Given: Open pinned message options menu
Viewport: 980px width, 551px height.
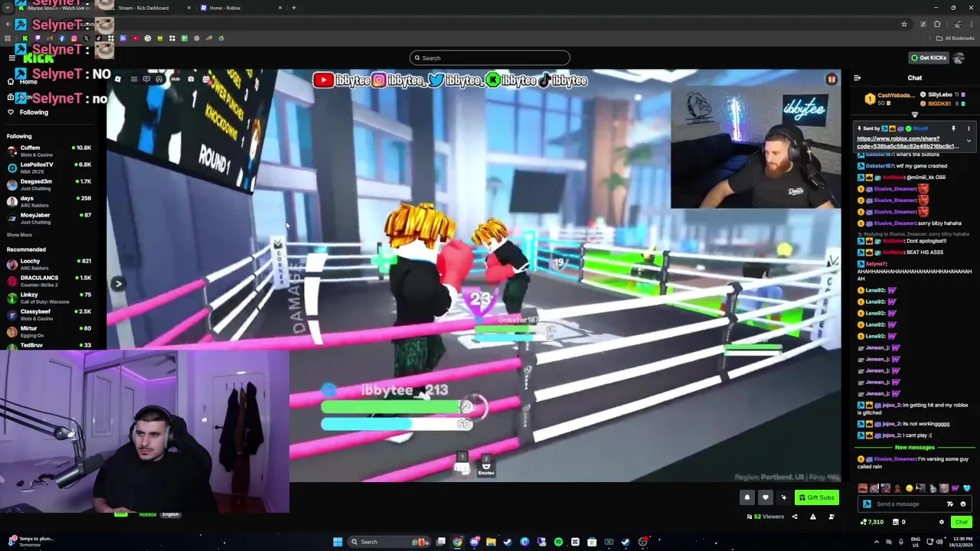Looking at the screenshot, I should [969, 129].
